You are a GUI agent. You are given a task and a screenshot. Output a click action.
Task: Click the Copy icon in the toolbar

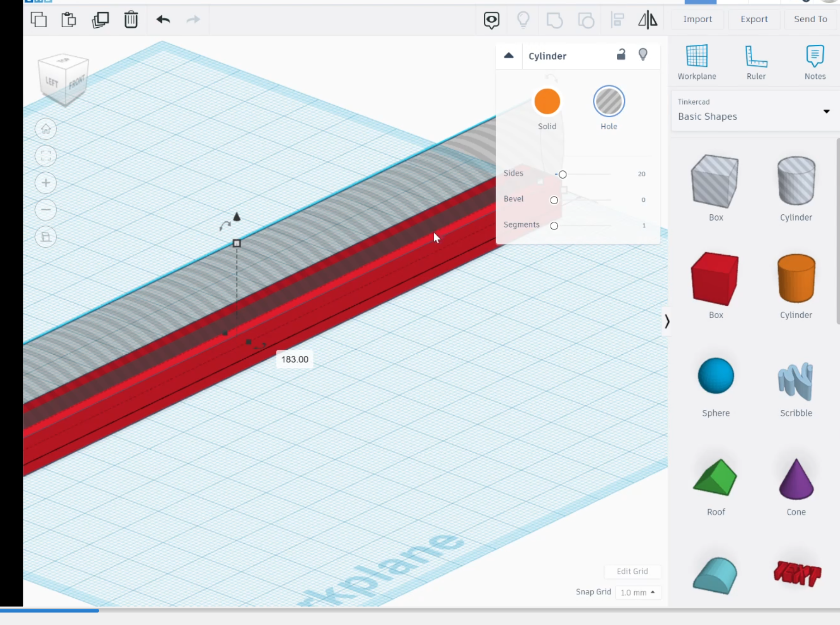(39, 20)
